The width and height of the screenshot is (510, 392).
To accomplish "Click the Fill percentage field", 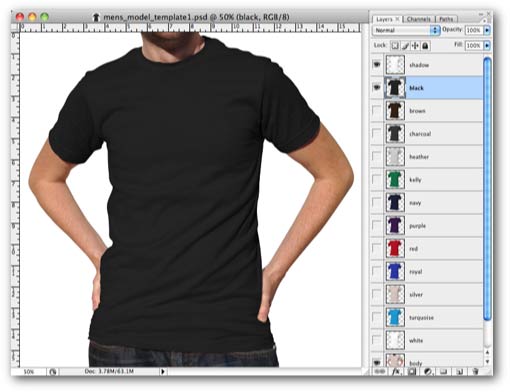I will [474, 46].
